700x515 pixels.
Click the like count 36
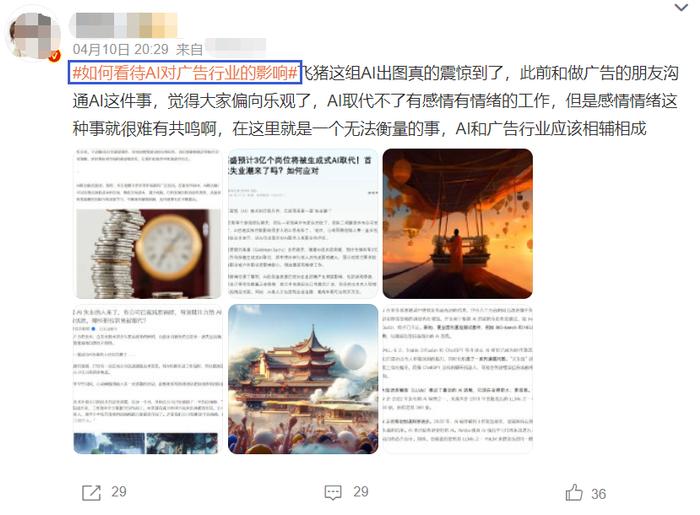point(599,494)
